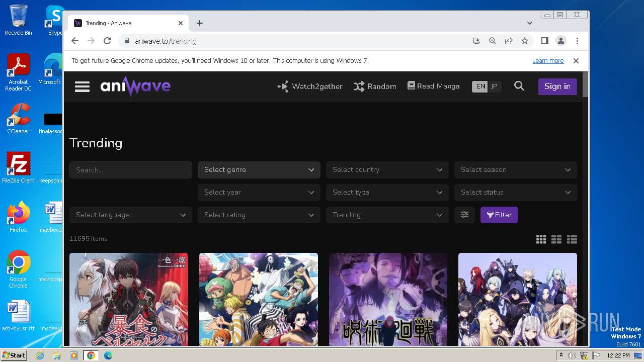Switch to medium grid view icon
Viewport: 644px width, 362px height.
[x=556, y=239]
